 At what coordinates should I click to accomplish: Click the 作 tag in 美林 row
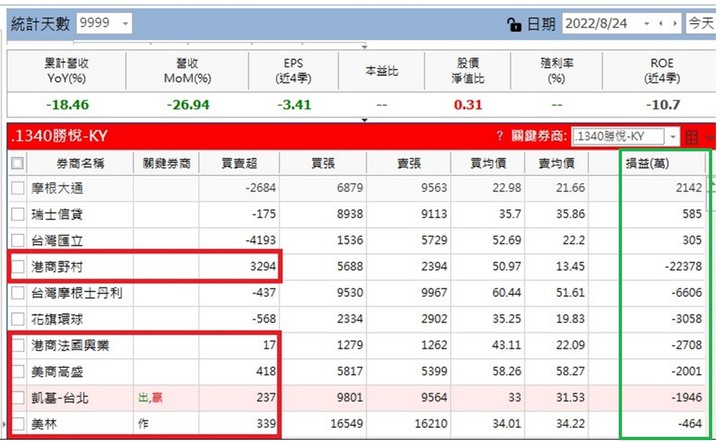143,423
